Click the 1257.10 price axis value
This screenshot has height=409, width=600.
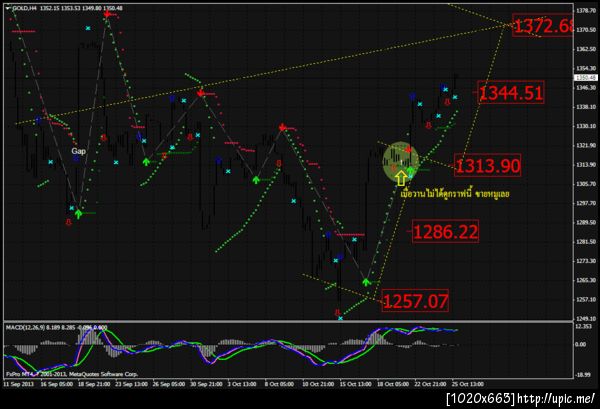(x=586, y=299)
